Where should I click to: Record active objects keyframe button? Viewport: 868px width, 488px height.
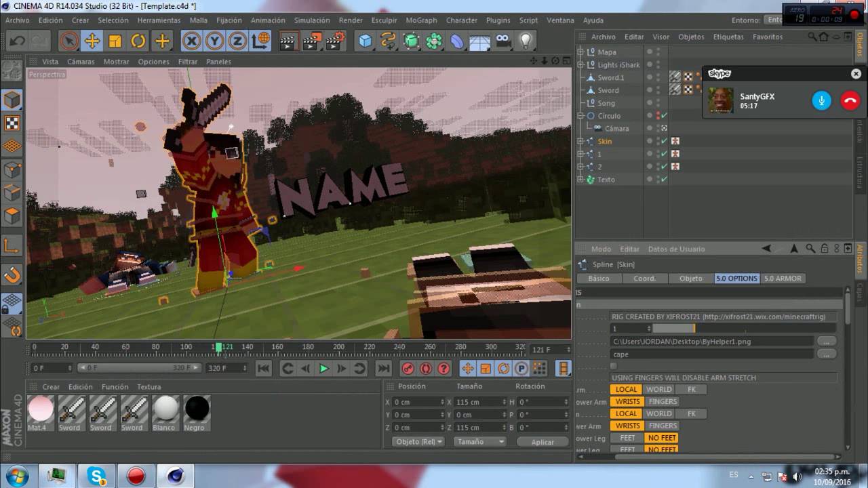pyautogui.click(x=408, y=369)
